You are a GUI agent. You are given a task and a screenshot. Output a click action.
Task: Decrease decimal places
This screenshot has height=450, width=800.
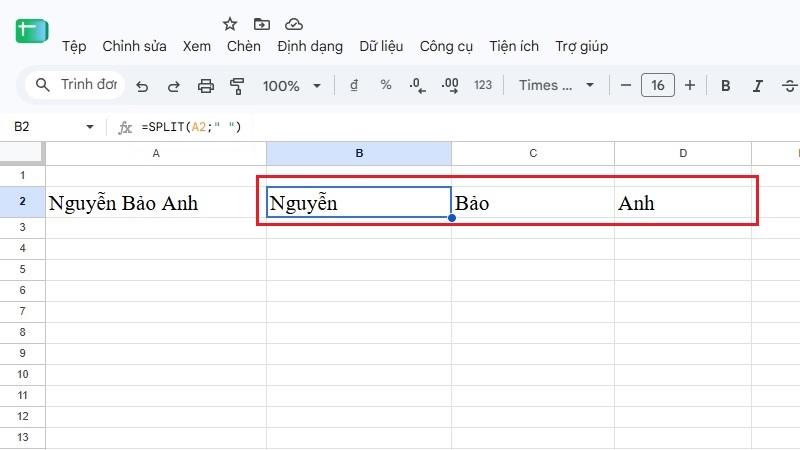(x=417, y=85)
